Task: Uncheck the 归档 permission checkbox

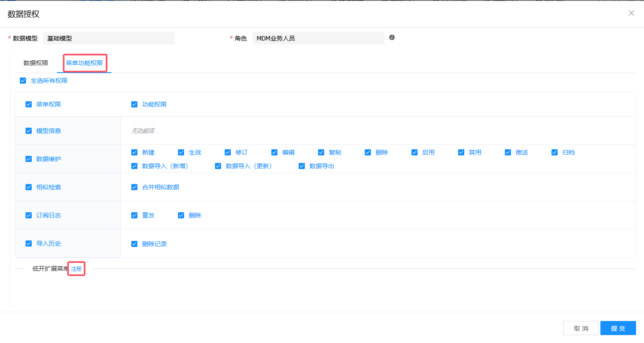Action: point(555,152)
